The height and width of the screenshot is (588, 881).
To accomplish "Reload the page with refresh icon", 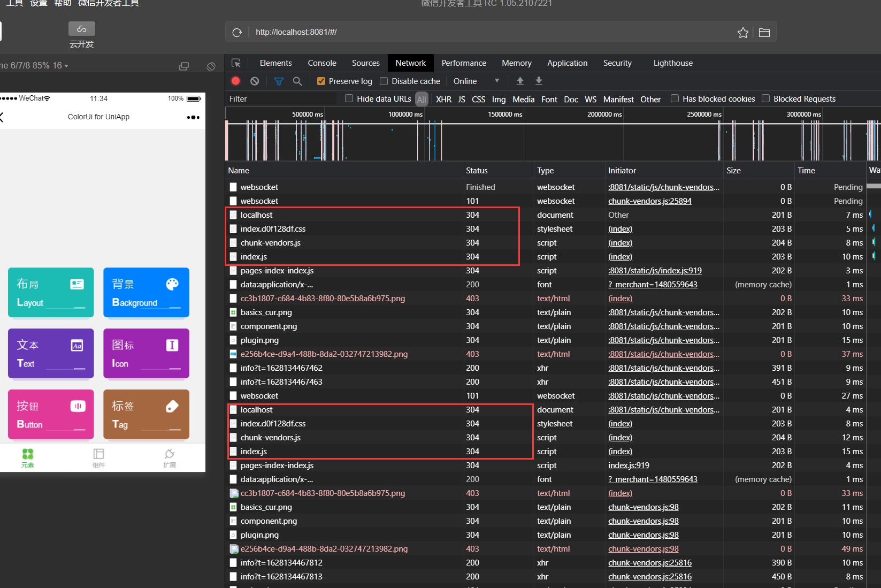I will point(237,33).
